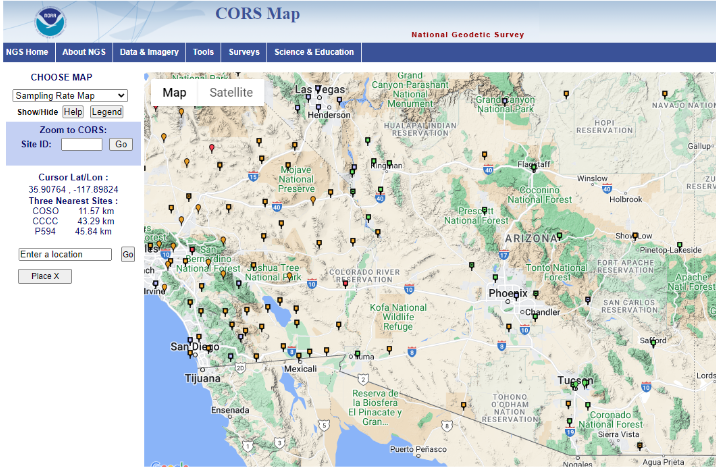Select the blue marker near San Carlos Reservation
Screen dimensions: 716x473
(x=588, y=300)
